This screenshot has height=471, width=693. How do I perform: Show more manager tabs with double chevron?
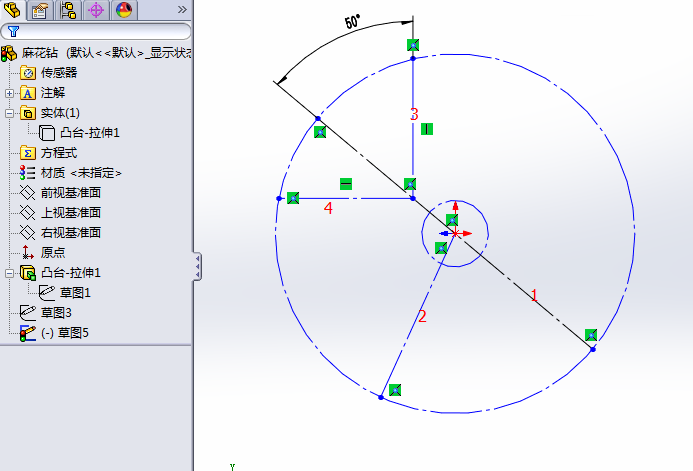coord(181,9)
